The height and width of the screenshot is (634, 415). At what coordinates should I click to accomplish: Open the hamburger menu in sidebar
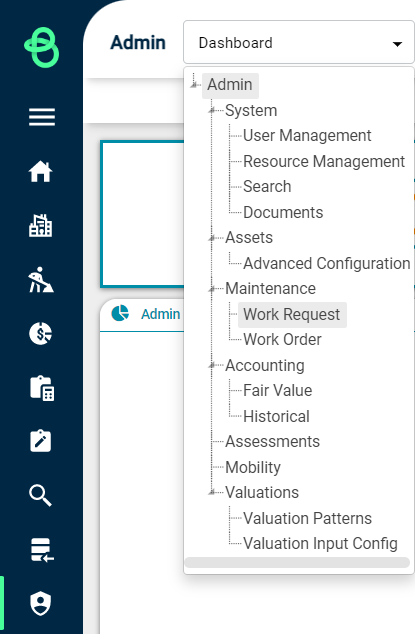click(42, 117)
